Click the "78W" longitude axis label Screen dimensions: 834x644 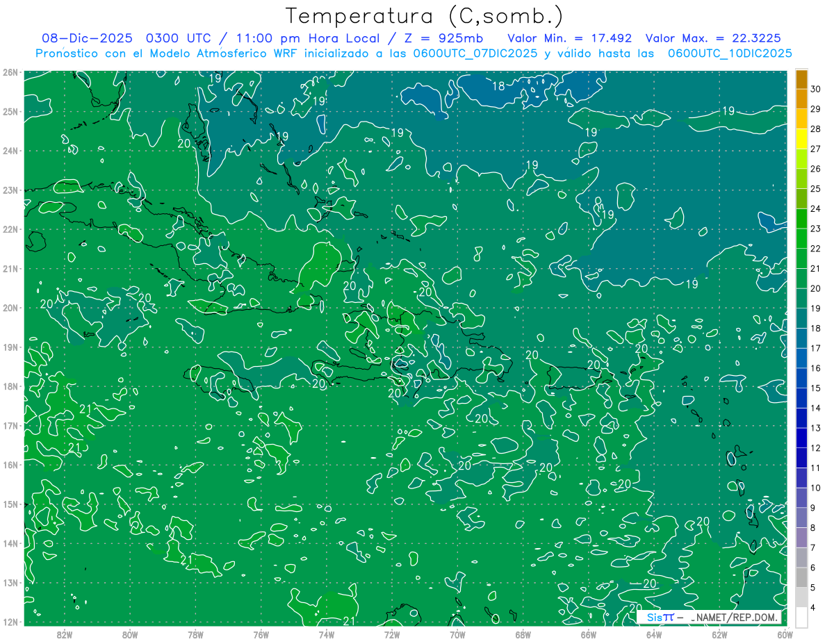coord(195,634)
